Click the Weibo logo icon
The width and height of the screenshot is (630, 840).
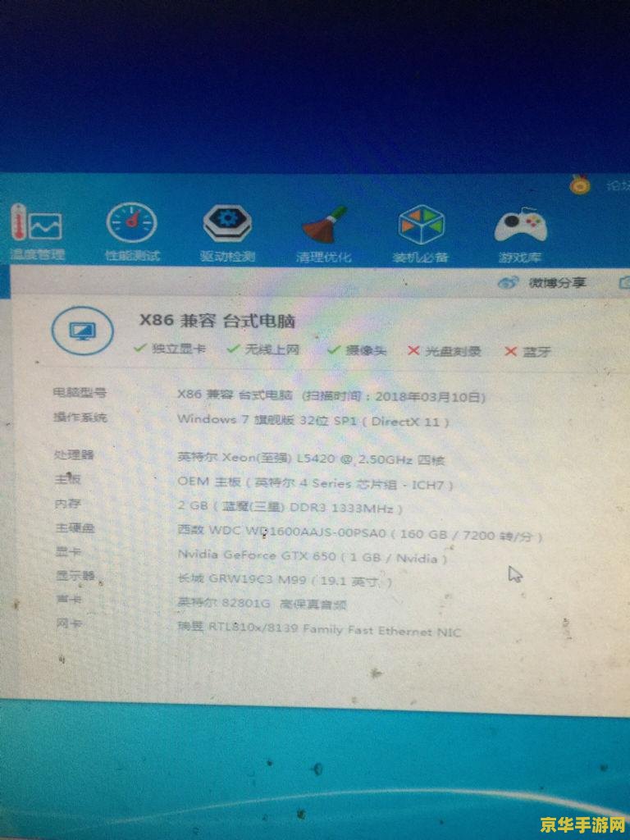(508, 282)
